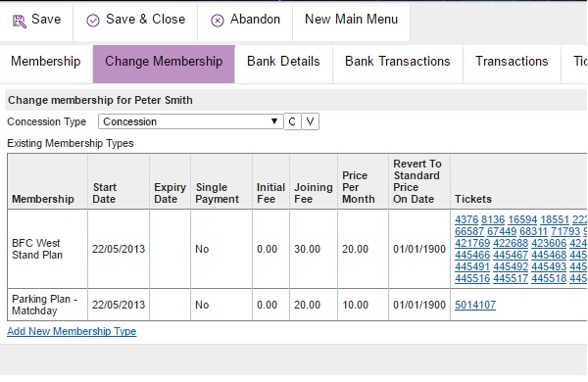Open the Concession Type dropdown
588x382 pixels.
point(190,121)
